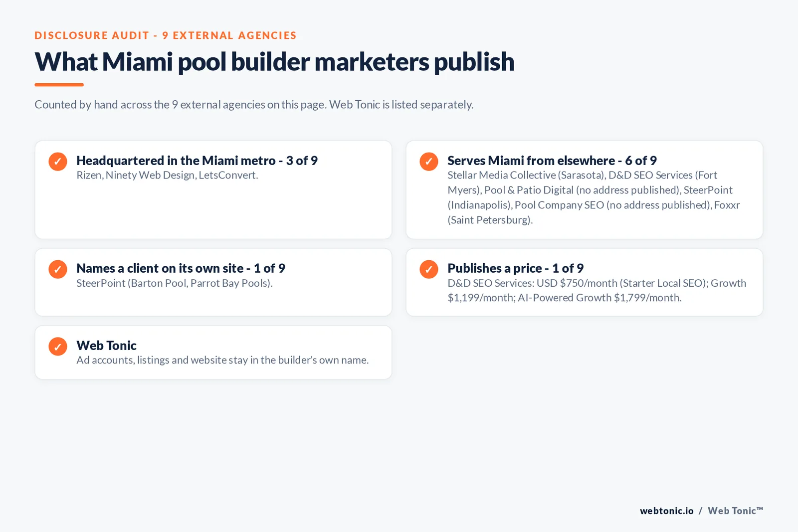Click the Stellar Media Collective agency list paragraph
798x532 pixels.
[x=594, y=197]
